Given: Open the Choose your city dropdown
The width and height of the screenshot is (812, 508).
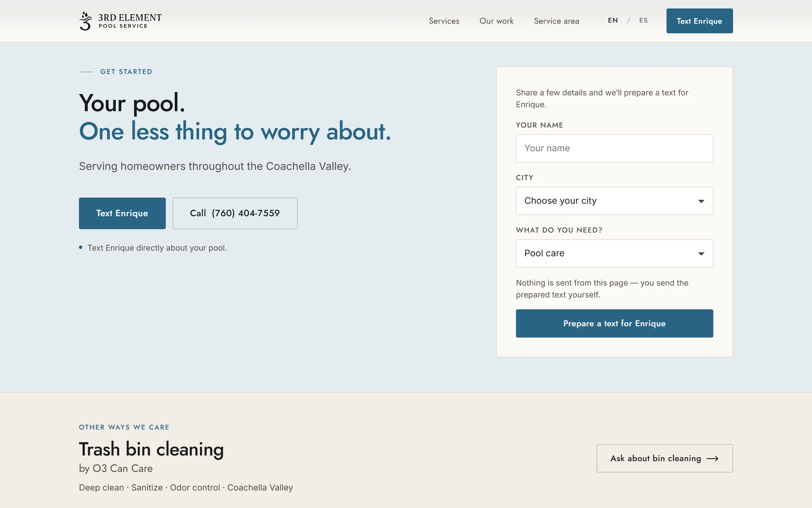Looking at the screenshot, I should (614, 201).
